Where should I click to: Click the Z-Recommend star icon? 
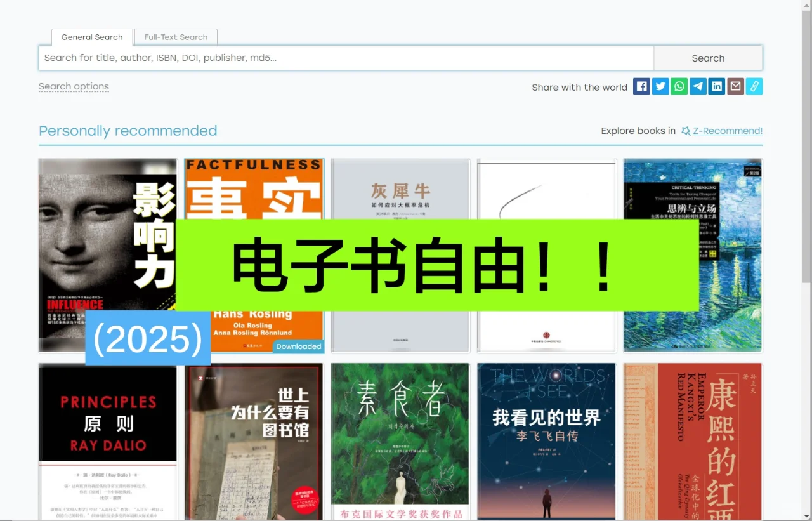(686, 131)
